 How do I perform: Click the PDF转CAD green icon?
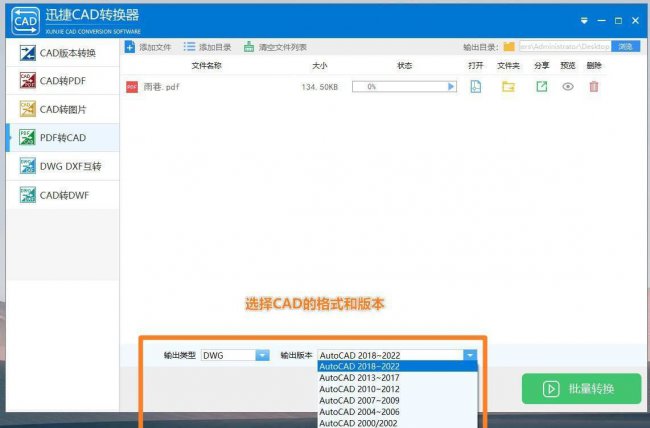pyautogui.click(x=27, y=138)
